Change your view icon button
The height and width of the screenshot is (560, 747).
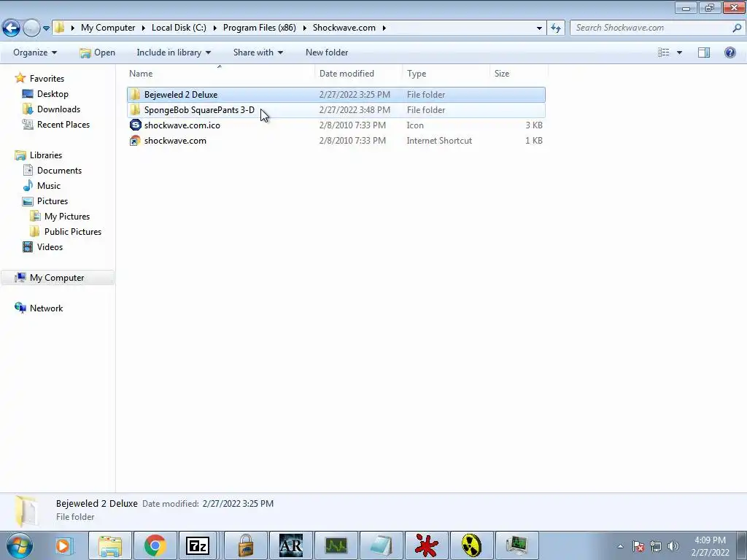coord(664,52)
